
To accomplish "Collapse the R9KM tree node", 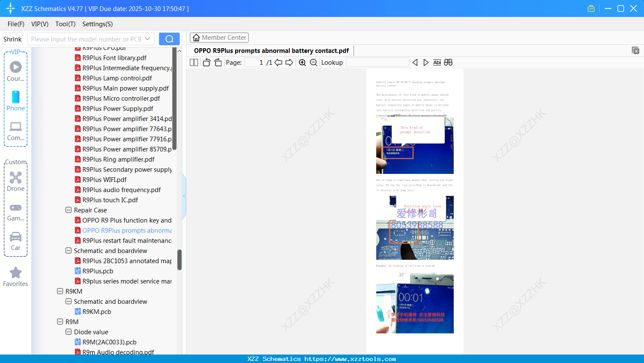I will [60, 291].
